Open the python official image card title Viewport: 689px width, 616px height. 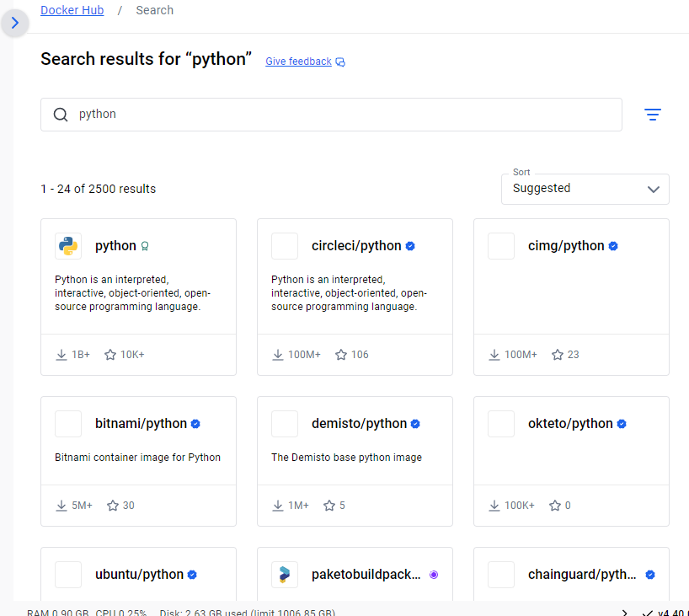pos(115,246)
